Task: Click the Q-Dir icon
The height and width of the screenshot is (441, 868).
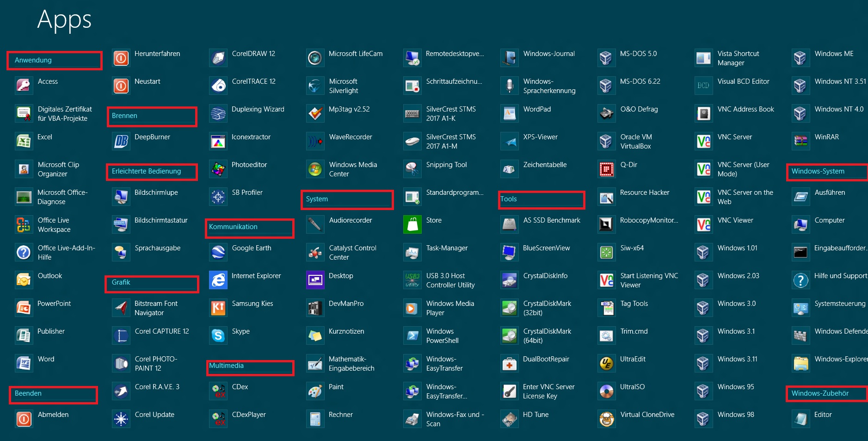Action: (606, 169)
